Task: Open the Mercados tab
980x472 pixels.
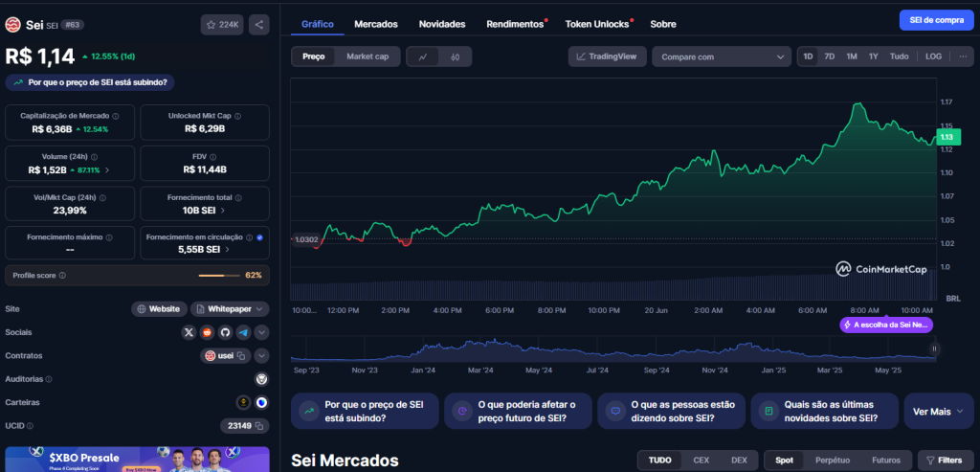Action: click(376, 24)
